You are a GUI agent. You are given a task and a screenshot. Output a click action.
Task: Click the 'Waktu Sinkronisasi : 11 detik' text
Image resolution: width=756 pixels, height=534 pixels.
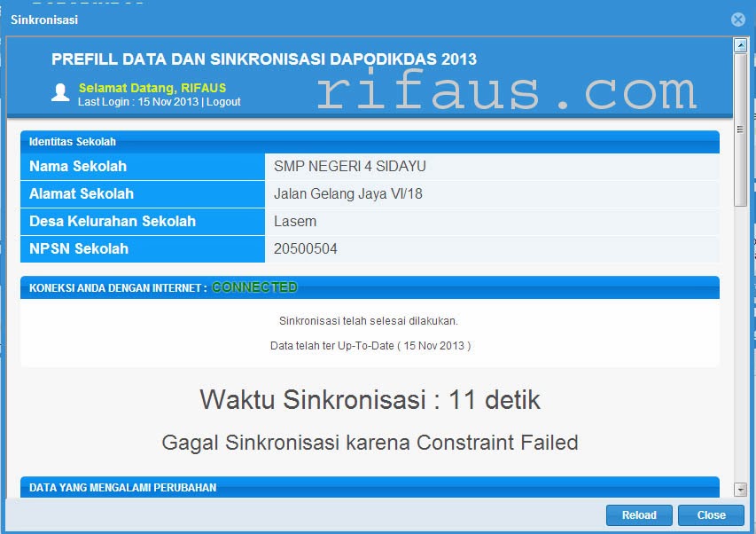370,400
